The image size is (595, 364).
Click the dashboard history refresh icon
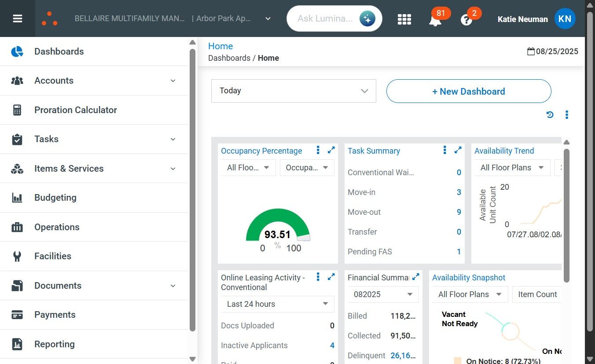[550, 115]
